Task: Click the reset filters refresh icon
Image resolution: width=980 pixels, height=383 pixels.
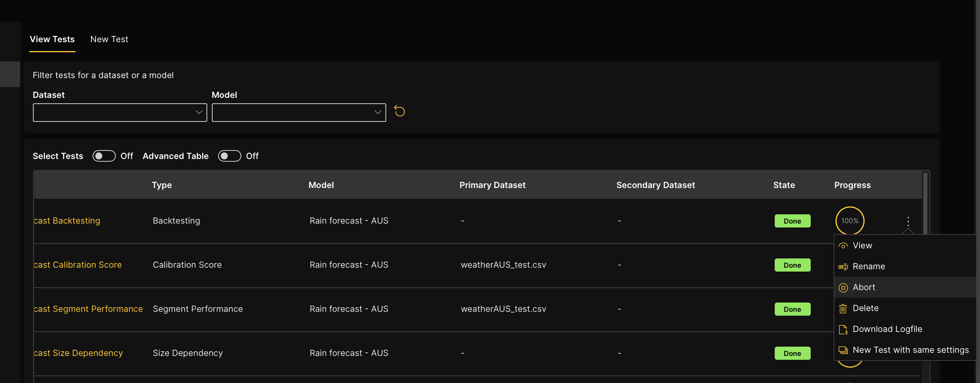Action: pyautogui.click(x=399, y=111)
